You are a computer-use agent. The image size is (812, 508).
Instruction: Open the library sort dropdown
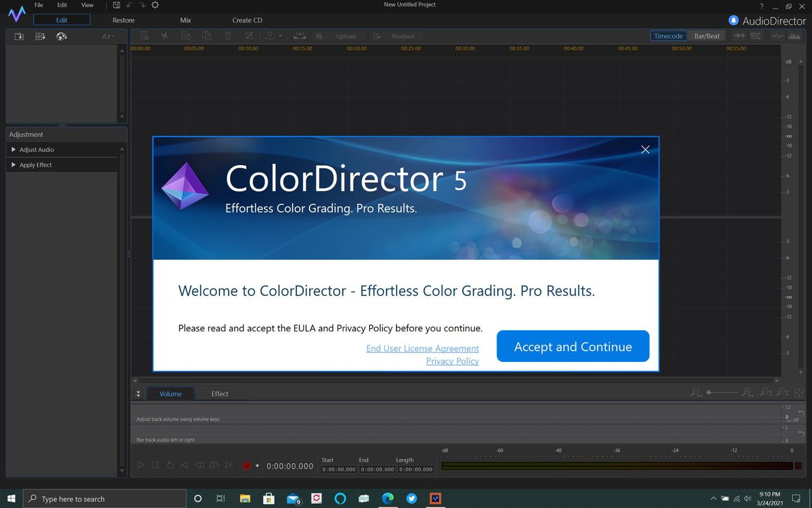(x=108, y=37)
